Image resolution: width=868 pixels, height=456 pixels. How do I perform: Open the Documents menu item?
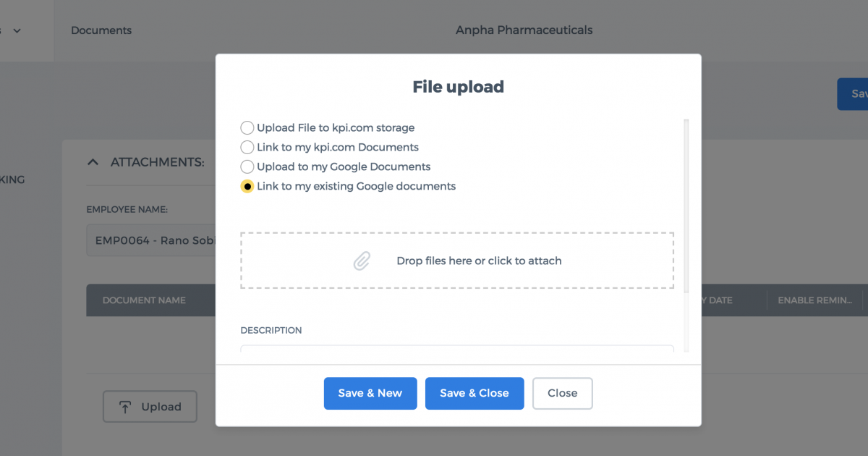[x=101, y=30]
